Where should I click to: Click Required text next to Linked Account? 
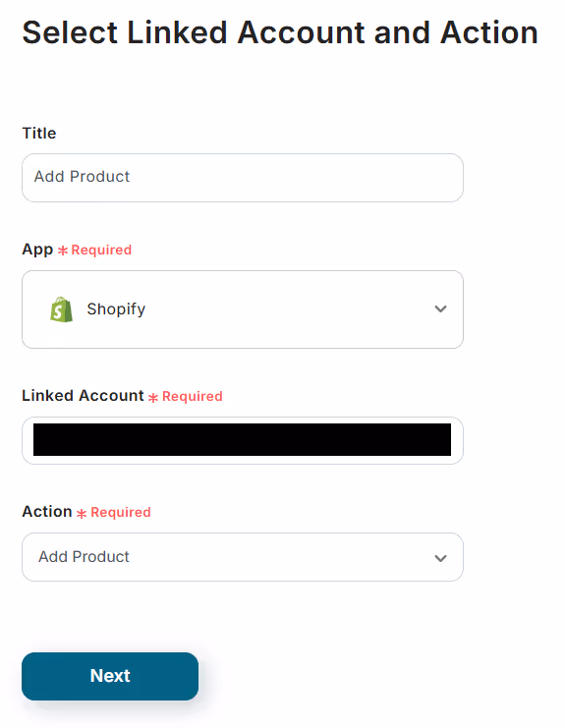(193, 396)
